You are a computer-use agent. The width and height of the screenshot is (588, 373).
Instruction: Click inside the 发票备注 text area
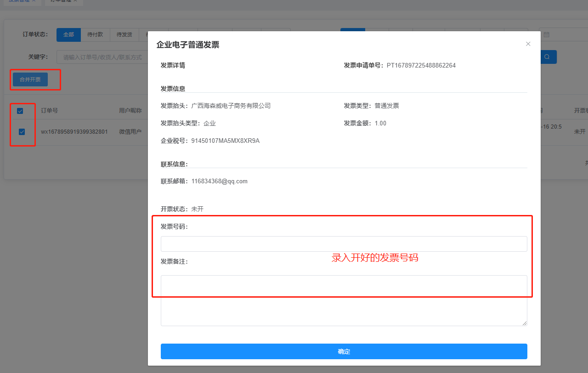coord(344,300)
